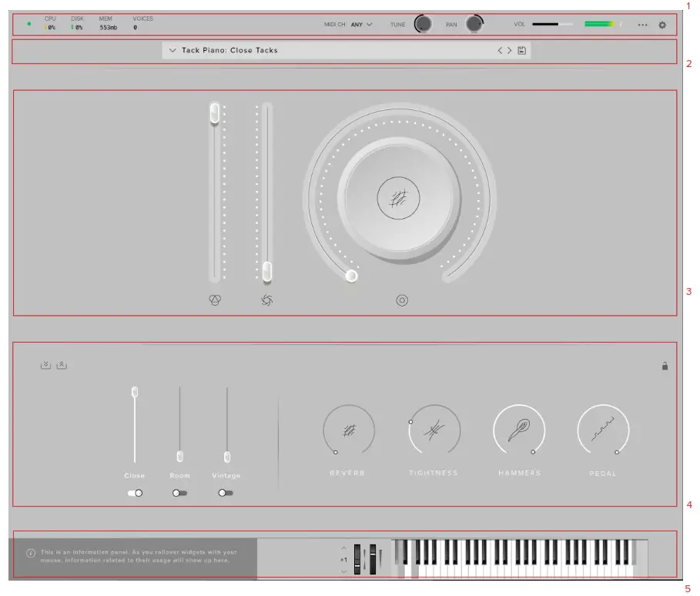Click the green status indicator dot
The width and height of the screenshot is (700, 596).
coord(29,24)
